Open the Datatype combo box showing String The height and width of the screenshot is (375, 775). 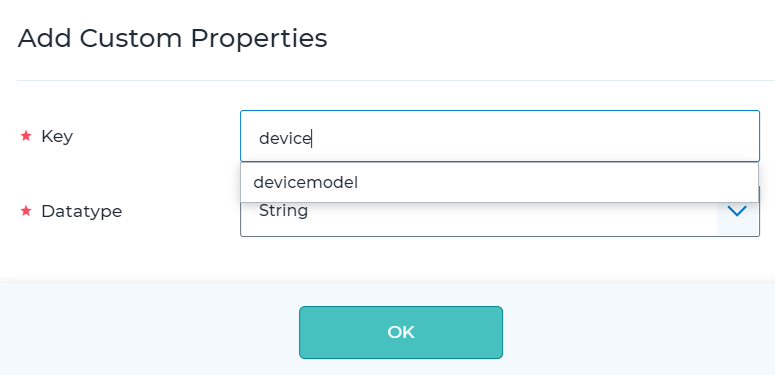click(x=500, y=219)
